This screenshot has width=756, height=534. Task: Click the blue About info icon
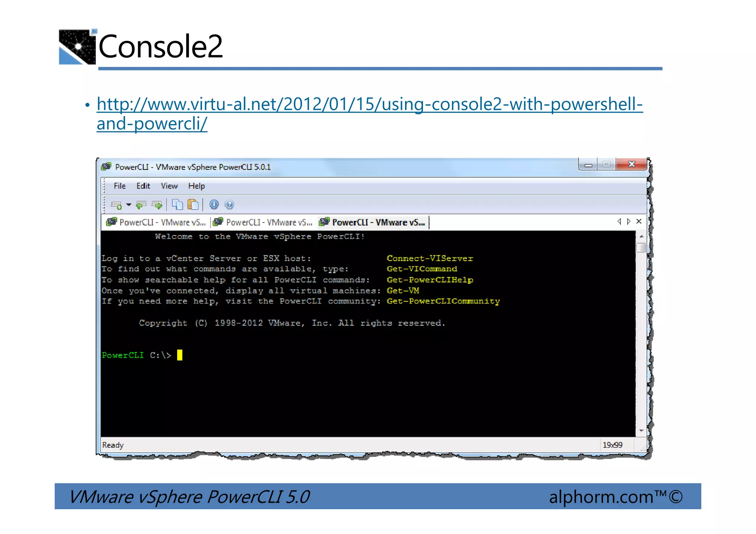[214, 204]
